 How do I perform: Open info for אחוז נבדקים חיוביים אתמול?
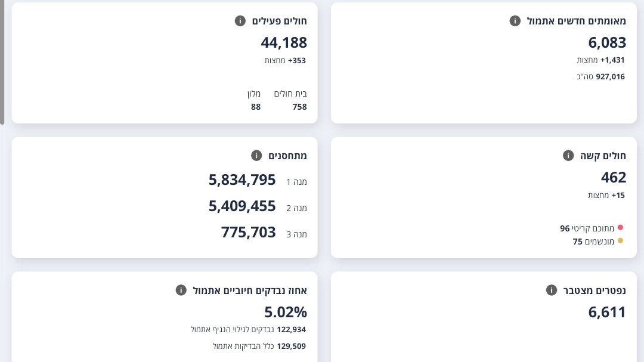[x=181, y=290]
